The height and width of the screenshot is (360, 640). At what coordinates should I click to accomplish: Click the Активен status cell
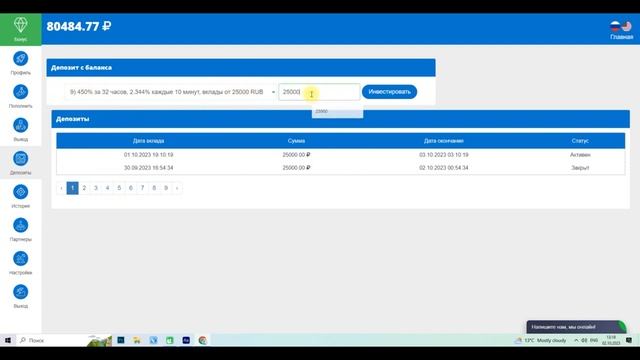pyautogui.click(x=580, y=155)
